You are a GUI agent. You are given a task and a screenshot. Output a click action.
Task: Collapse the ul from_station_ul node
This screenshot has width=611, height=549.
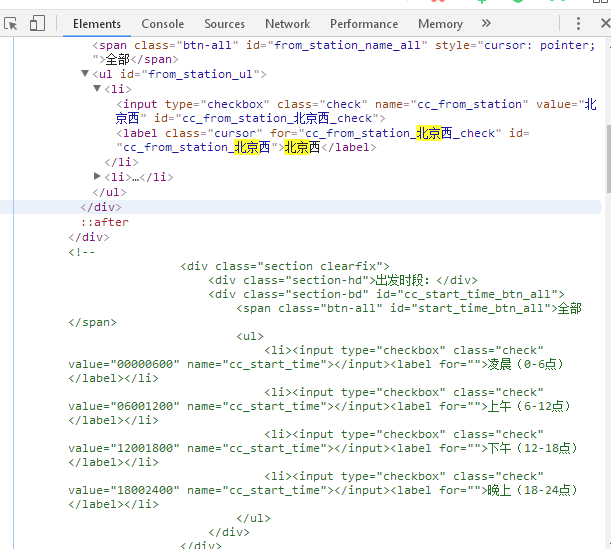[x=85, y=73]
